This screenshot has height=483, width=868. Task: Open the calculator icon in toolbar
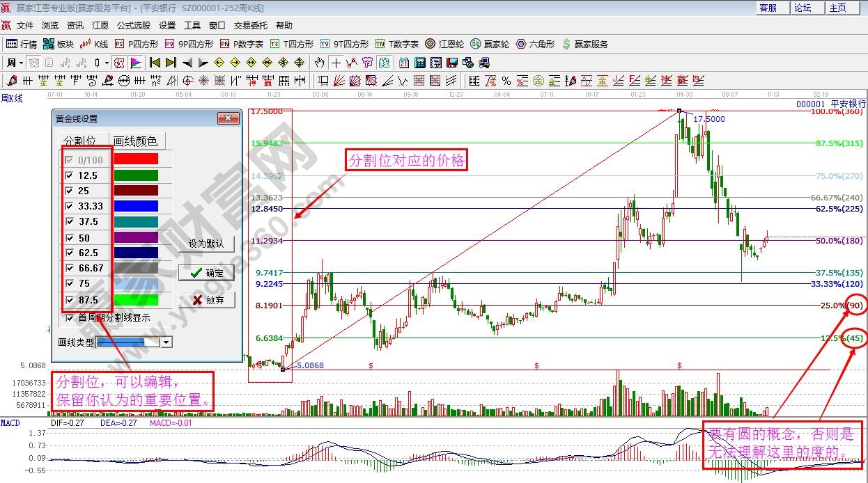tap(419, 63)
